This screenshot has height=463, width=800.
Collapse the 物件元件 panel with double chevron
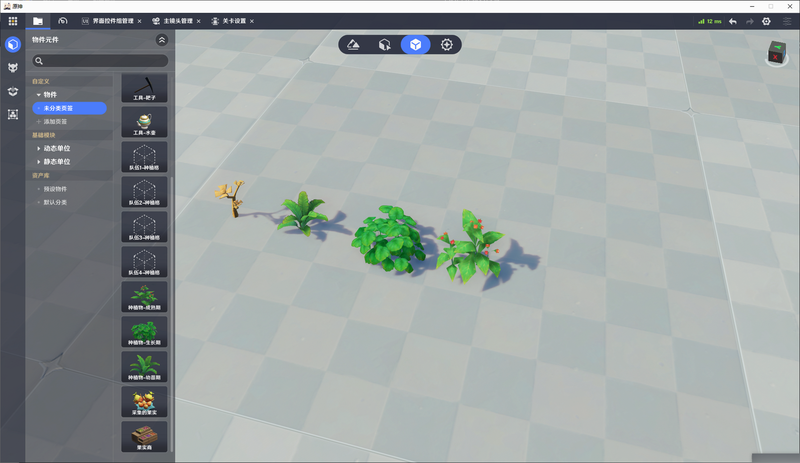pos(162,40)
